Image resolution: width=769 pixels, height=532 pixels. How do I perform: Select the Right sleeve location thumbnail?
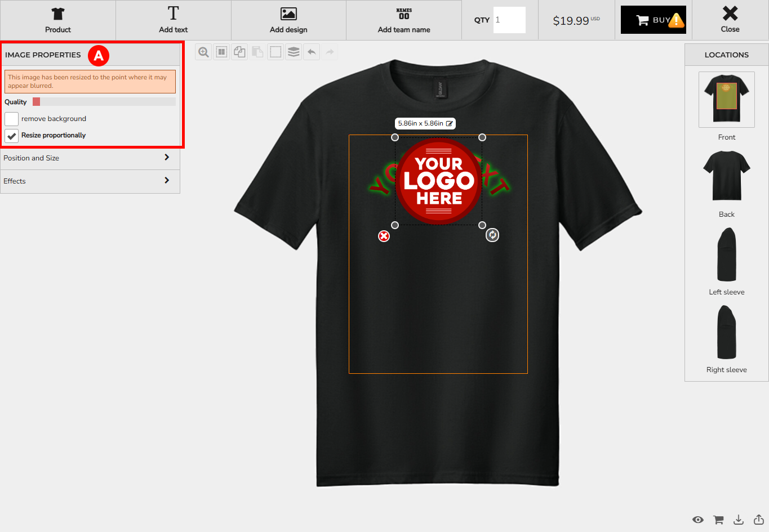point(727,332)
